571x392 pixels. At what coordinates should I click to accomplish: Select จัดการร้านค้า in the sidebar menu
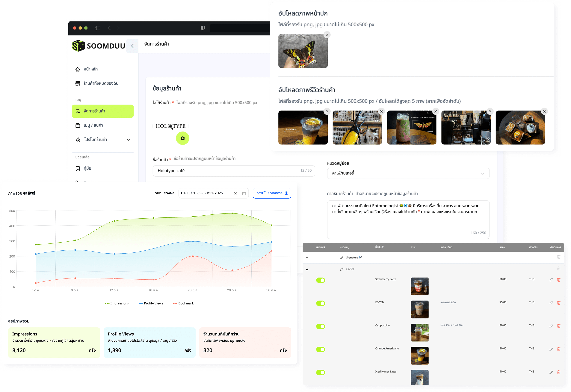pos(103,111)
